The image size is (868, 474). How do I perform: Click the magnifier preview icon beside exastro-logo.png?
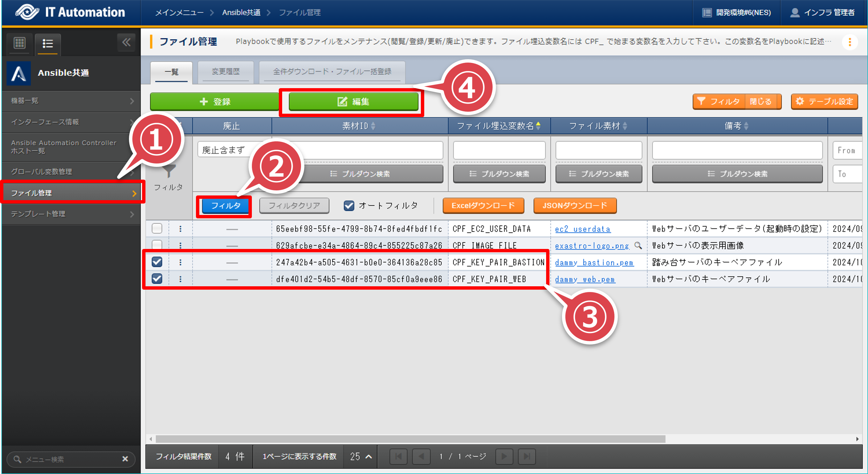tap(638, 246)
